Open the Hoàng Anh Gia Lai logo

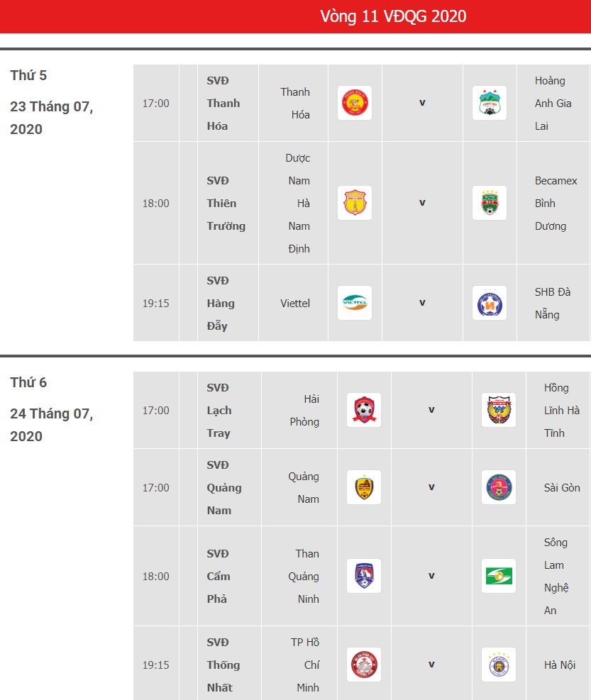pyautogui.click(x=489, y=103)
